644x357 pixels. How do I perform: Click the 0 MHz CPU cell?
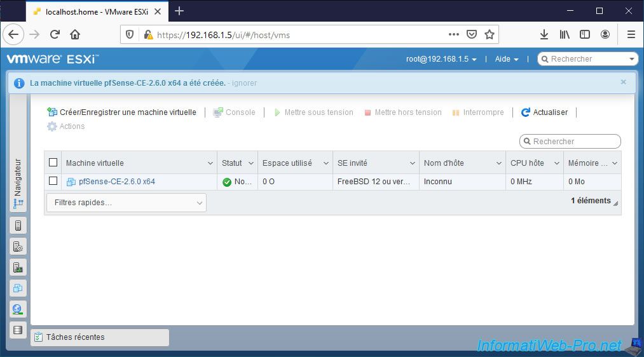point(535,182)
